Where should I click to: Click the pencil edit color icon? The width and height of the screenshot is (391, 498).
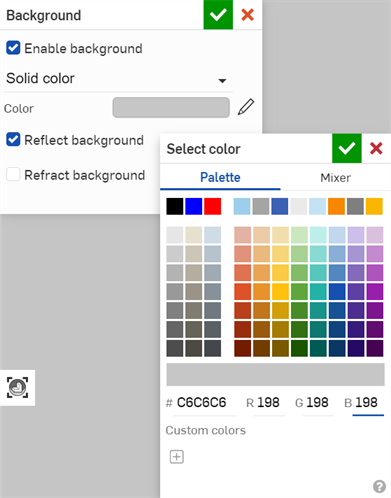tap(246, 107)
